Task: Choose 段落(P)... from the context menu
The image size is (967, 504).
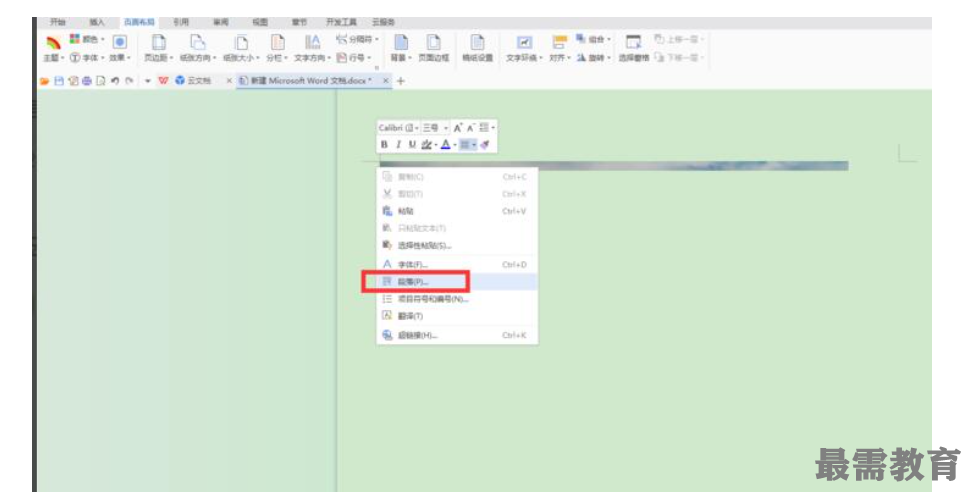Action: (457, 282)
